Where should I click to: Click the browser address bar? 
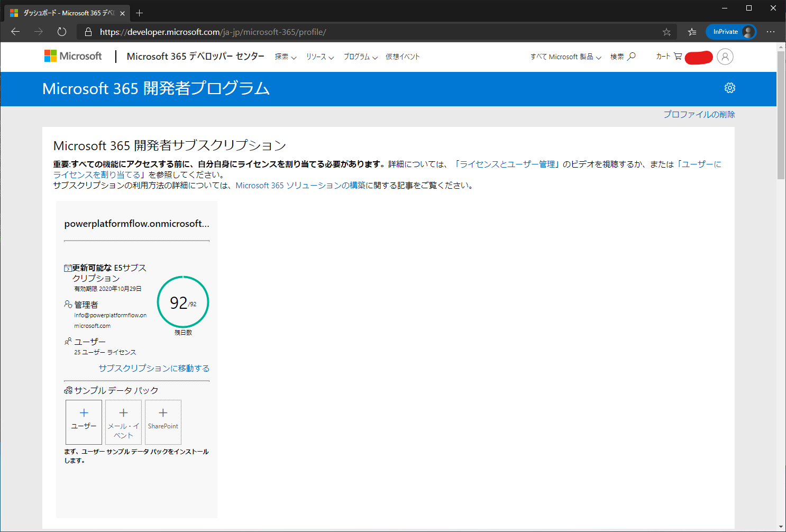[370, 32]
